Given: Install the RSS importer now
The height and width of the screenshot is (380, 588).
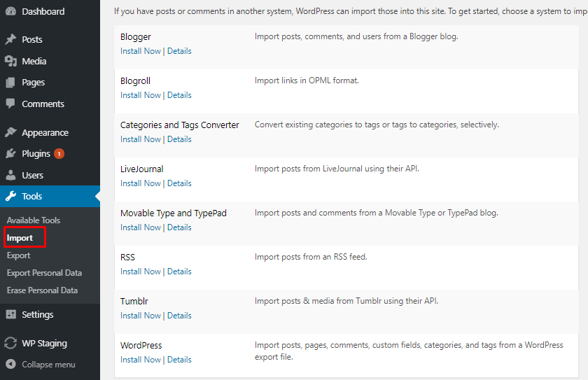Looking at the screenshot, I should pos(140,272).
